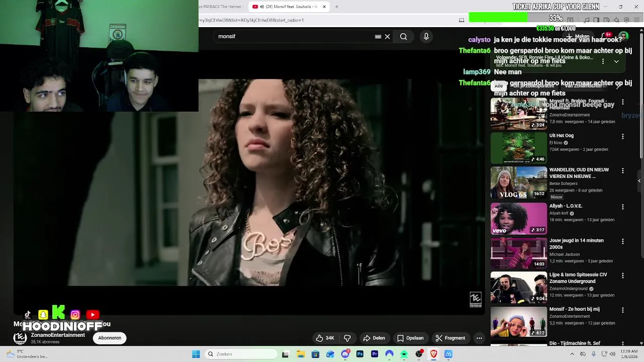644x362 pixels.
Task: Open the ZonamoEntertainment channel avatar
Action: point(20,338)
